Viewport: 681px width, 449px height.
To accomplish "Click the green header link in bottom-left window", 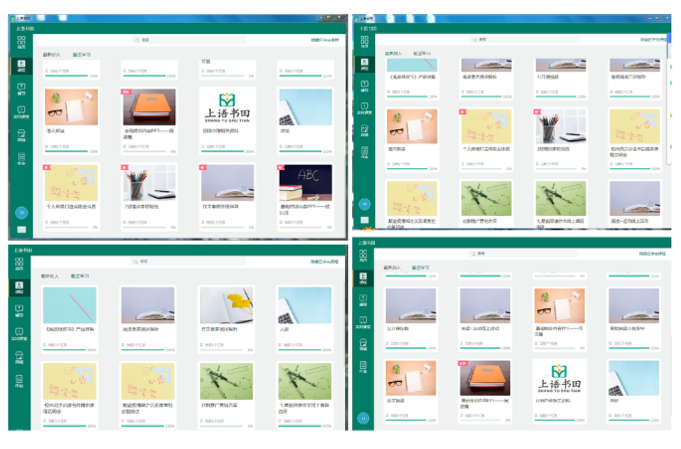I will (324, 262).
